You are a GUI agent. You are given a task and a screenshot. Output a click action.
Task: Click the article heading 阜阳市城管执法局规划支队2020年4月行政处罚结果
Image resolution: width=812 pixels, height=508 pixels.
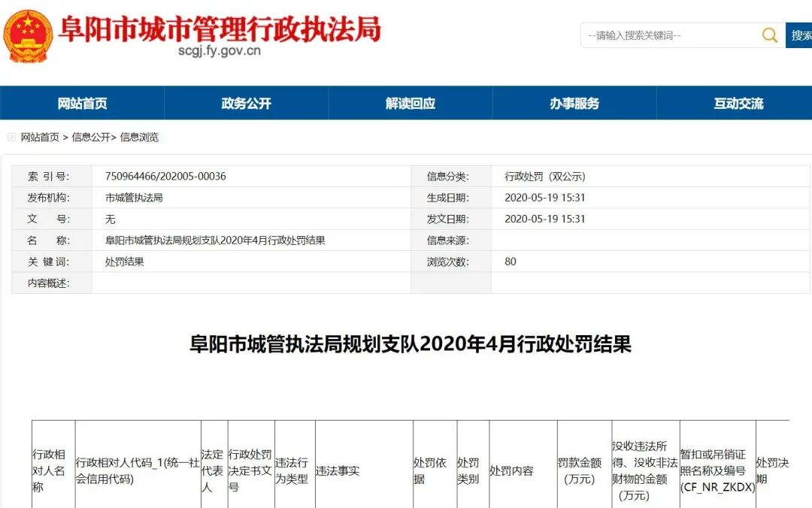point(411,344)
